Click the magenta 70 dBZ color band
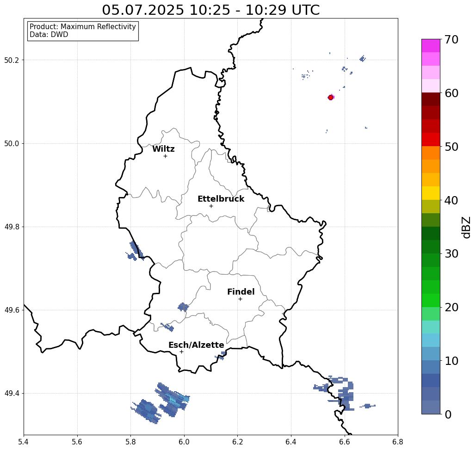This screenshot has width=476, height=450. [431, 46]
